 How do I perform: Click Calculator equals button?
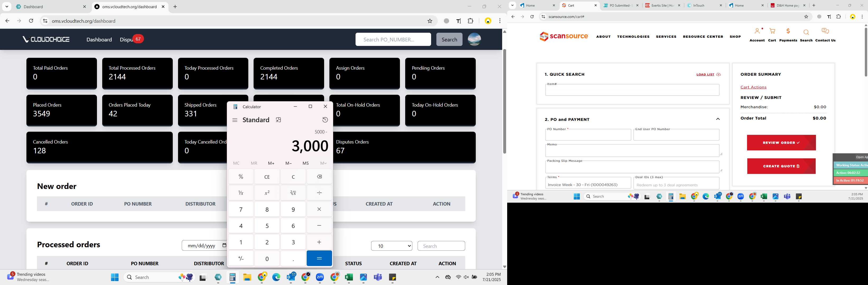pos(319,258)
